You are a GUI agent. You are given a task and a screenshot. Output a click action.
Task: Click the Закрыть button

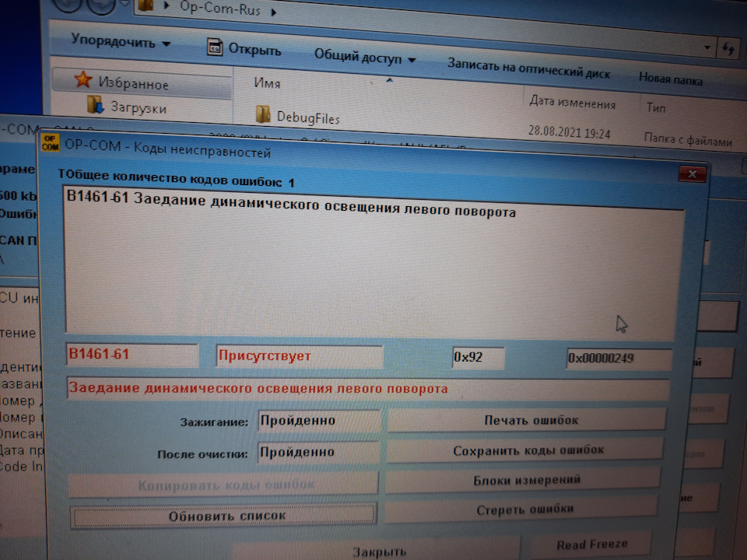pyautogui.click(x=377, y=550)
